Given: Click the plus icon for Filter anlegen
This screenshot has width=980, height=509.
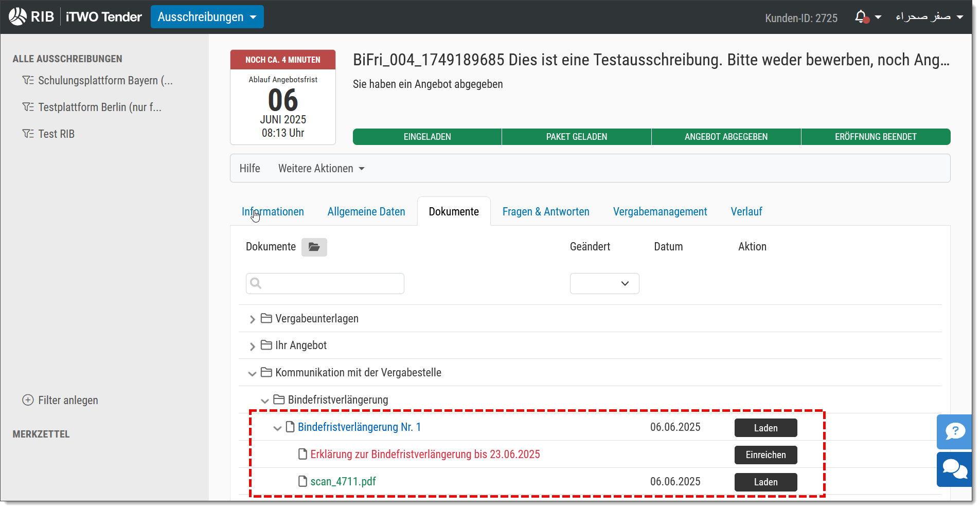Looking at the screenshot, I should [x=28, y=400].
